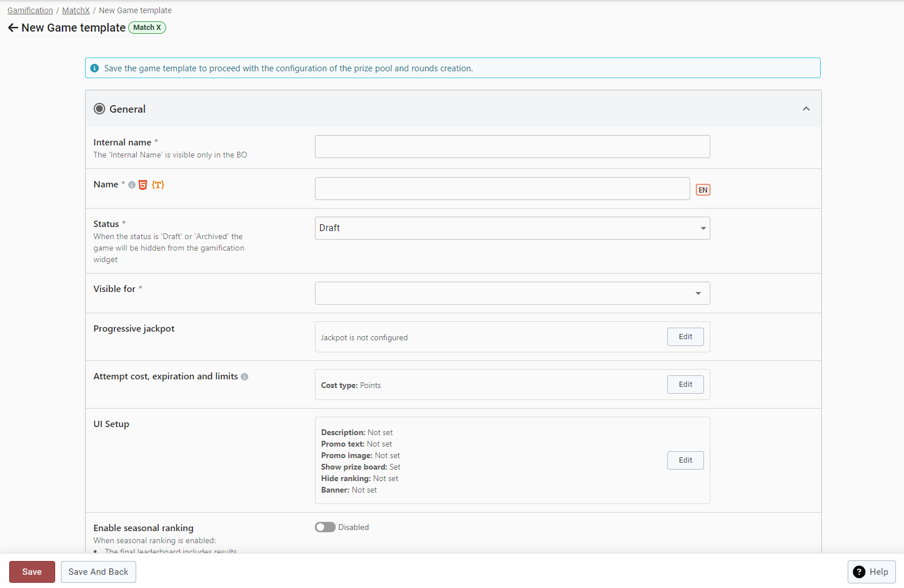Viewport: 904px width, 588px height.
Task: Collapse the General section chevron
Action: (806, 109)
